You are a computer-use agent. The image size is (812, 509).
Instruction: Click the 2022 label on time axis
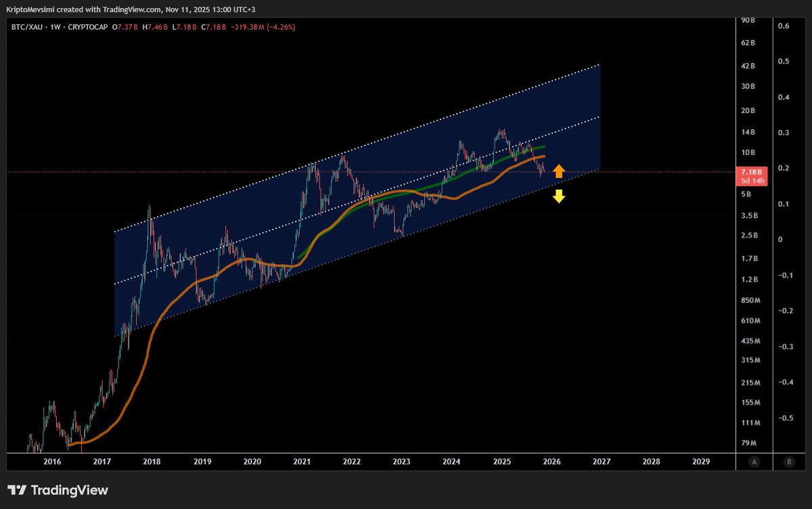point(351,462)
